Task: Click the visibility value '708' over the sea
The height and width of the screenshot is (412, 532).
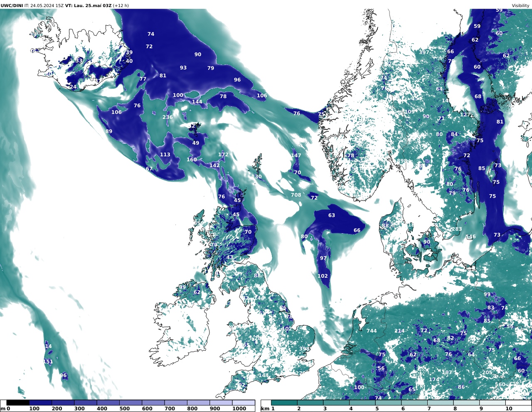Action: [296, 195]
